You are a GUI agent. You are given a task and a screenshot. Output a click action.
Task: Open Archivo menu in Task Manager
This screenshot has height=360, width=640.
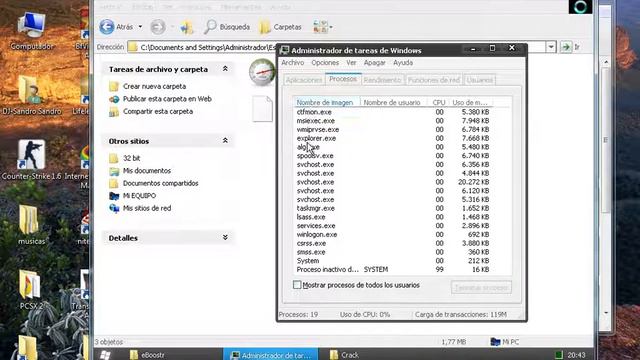pyautogui.click(x=293, y=63)
